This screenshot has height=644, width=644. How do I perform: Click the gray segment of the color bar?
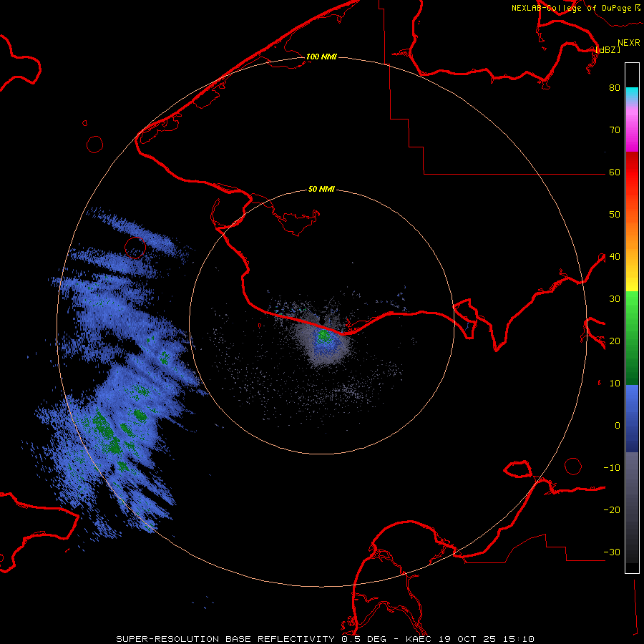(632, 507)
